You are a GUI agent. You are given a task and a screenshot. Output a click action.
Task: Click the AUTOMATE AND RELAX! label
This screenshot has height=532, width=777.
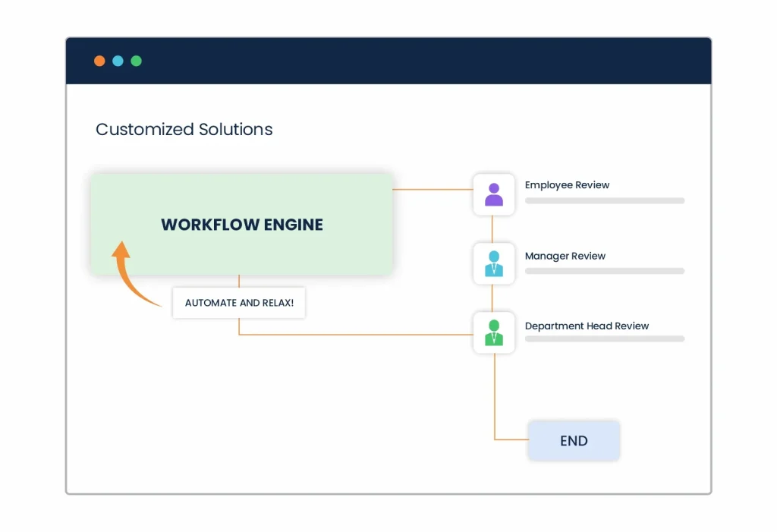(239, 302)
